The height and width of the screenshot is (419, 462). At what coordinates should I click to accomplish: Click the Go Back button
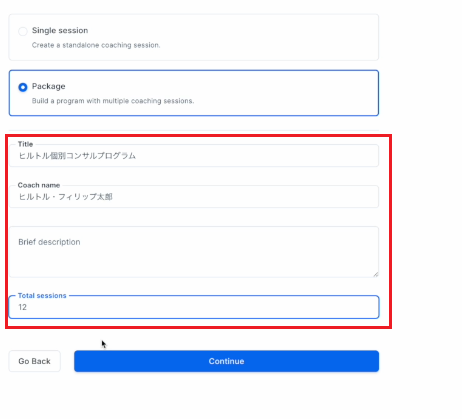click(35, 361)
